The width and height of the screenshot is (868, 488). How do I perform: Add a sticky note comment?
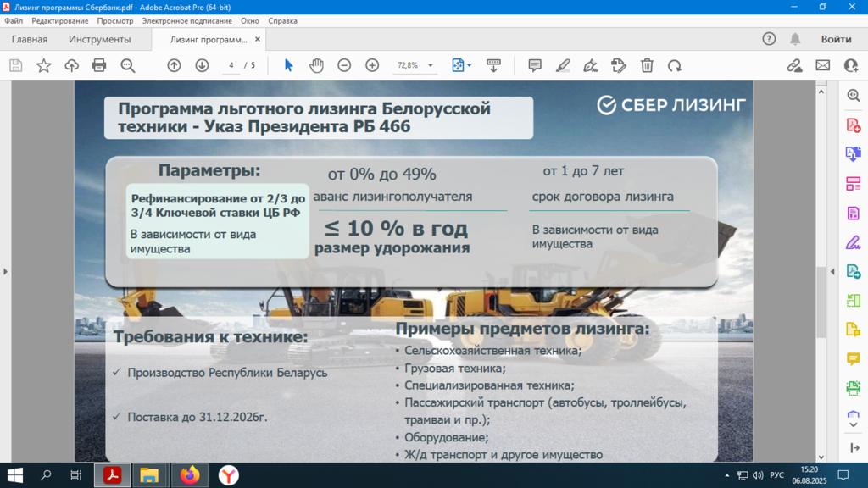click(x=535, y=65)
